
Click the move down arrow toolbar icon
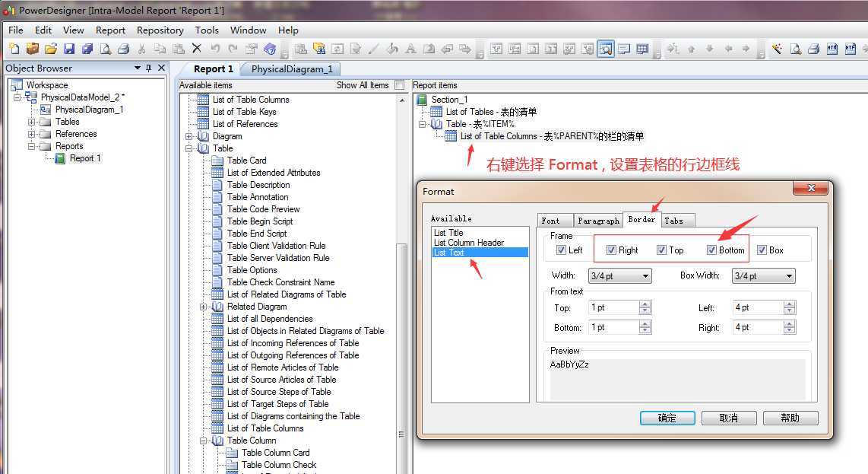pyautogui.click(x=710, y=49)
